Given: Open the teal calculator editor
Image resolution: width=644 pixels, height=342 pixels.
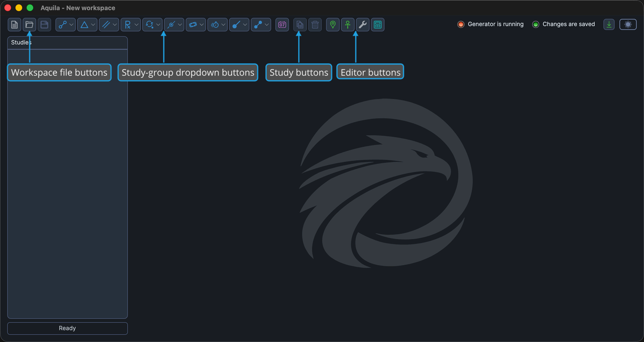Looking at the screenshot, I should pos(378,25).
